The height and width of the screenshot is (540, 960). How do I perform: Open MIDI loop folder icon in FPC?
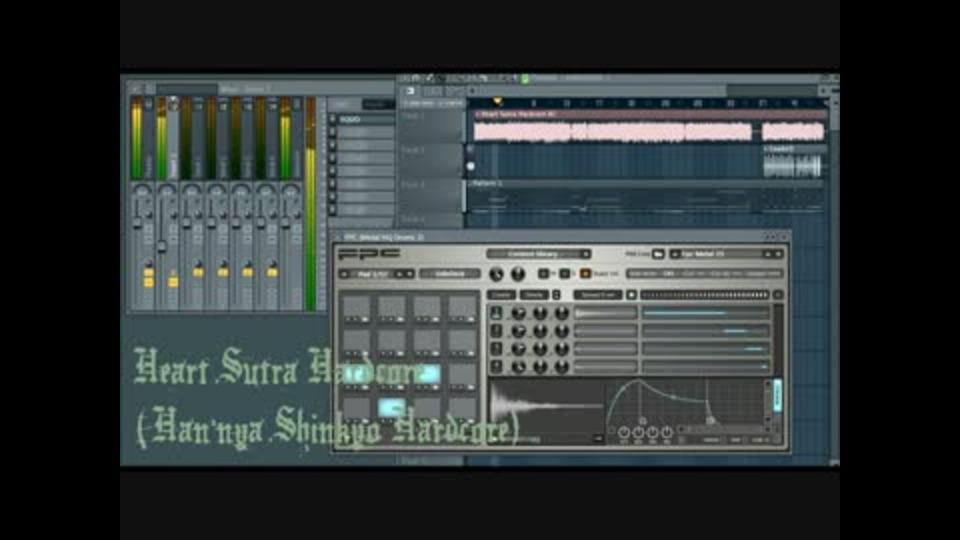click(x=658, y=253)
